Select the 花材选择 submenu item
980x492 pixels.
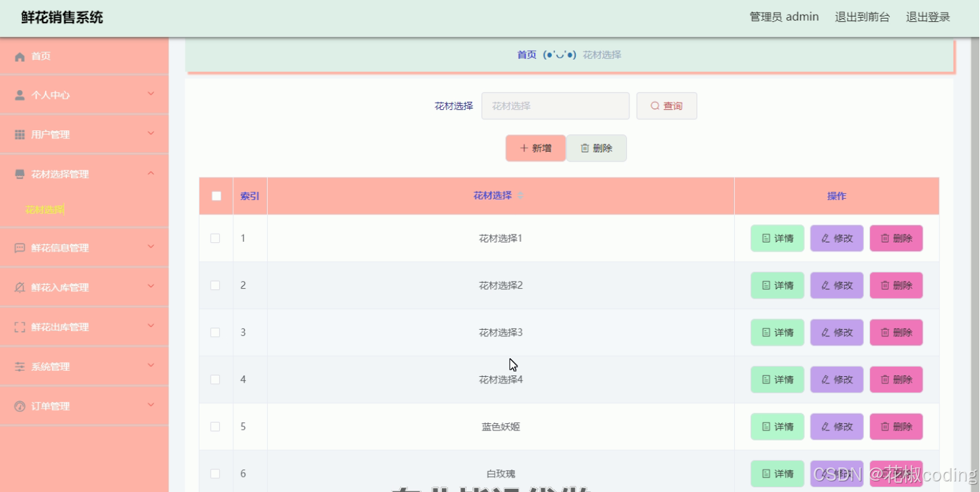44,210
